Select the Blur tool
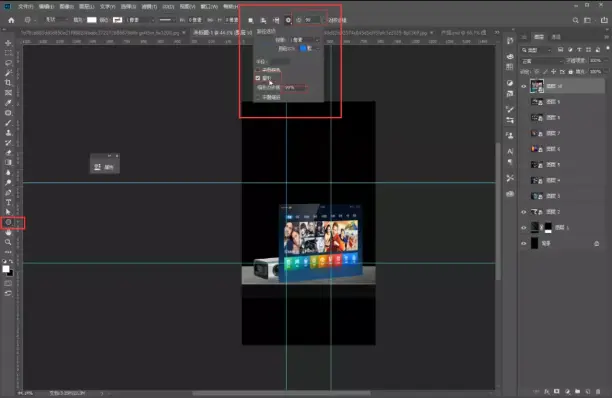This screenshot has width=612, height=398. [x=8, y=172]
